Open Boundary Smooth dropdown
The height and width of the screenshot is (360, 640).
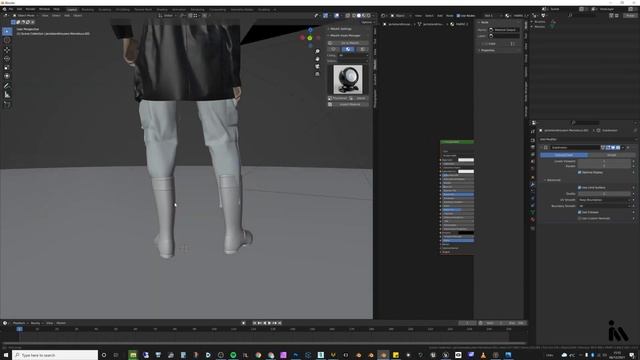tap(605, 206)
